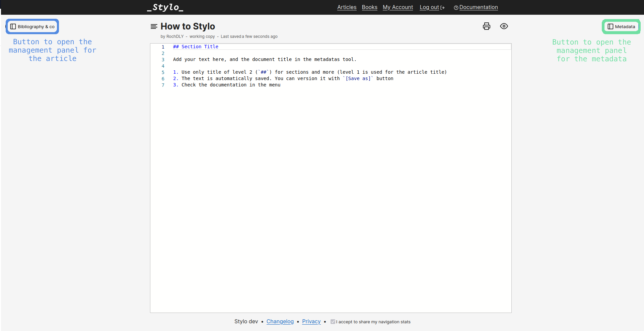Click the table of contents icon beside title

point(154,26)
